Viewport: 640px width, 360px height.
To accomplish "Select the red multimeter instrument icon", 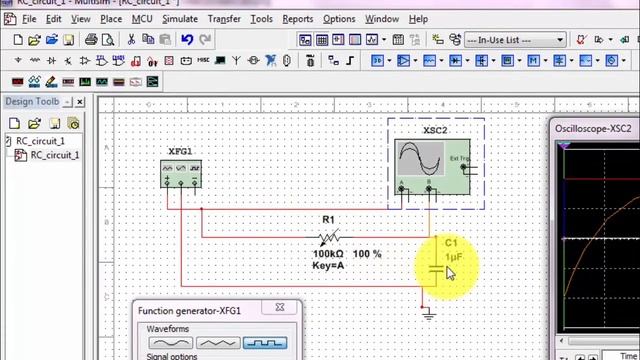I will click(18, 82).
